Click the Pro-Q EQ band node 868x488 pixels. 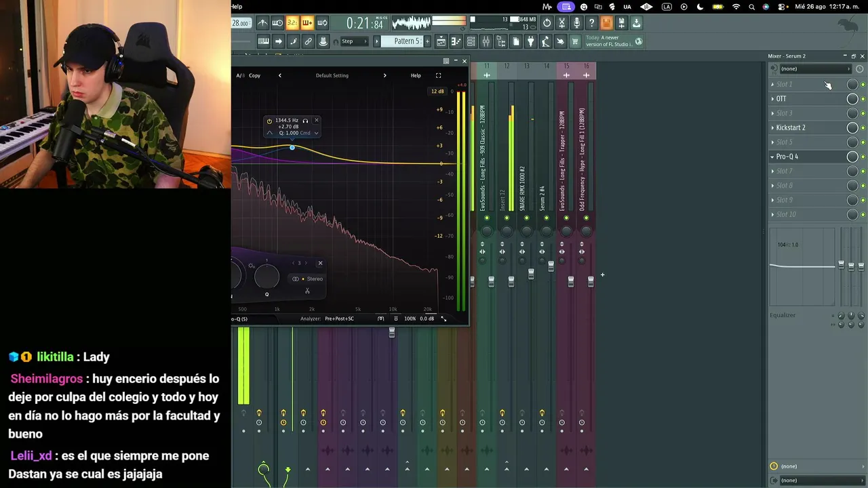(292, 148)
